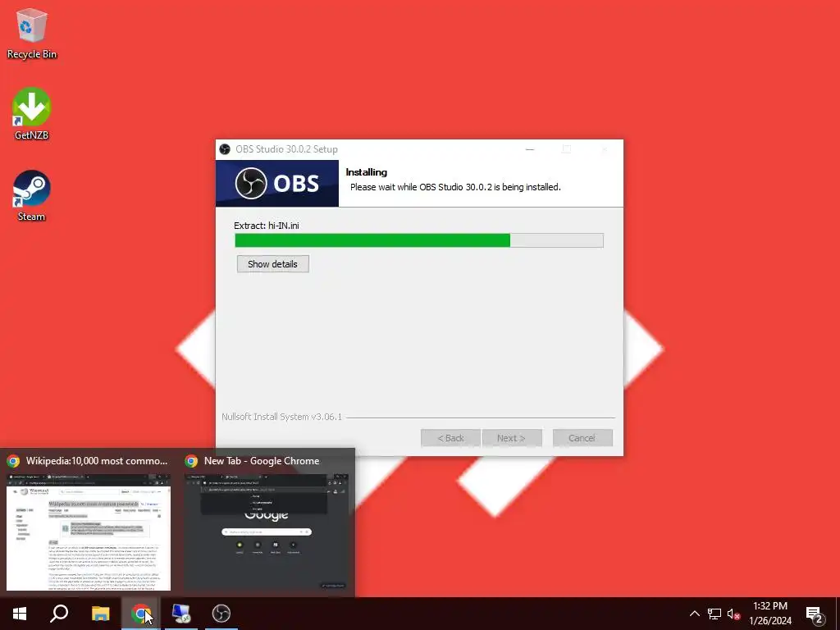Click the Show details button
Screen dimensions: 840x630
coord(272,263)
